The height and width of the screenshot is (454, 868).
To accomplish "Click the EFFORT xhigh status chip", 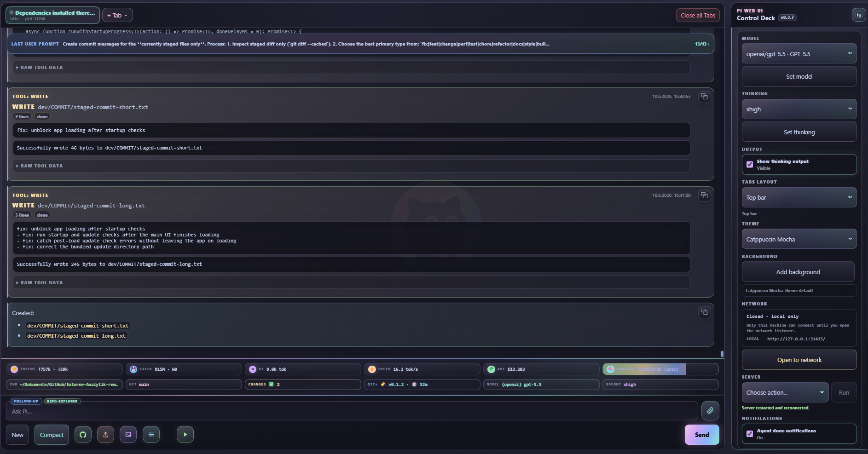I will [660, 385].
